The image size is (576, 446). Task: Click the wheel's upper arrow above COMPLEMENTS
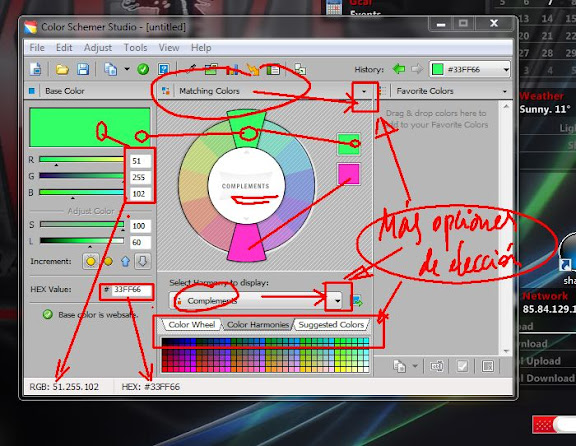click(x=246, y=152)
